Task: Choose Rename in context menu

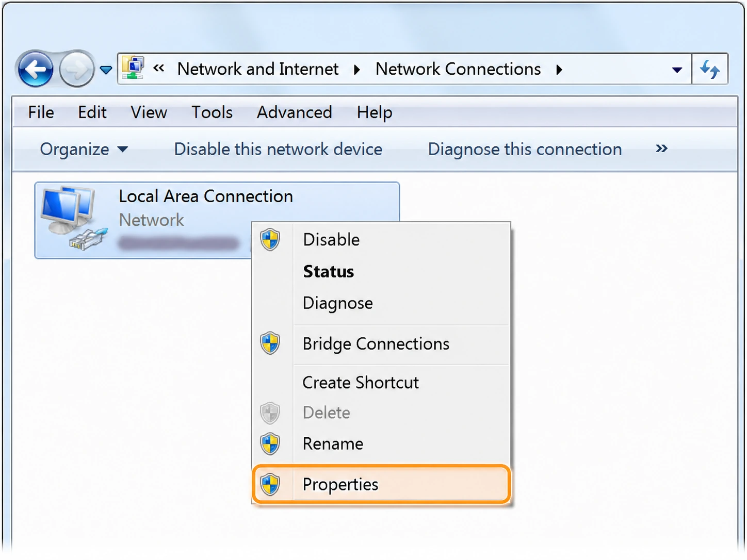Action: 381,444
